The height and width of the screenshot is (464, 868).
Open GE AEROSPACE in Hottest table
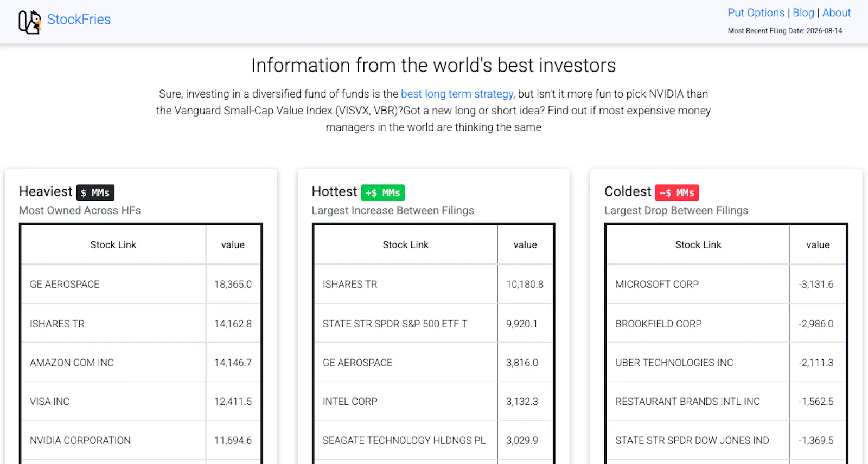tap(358, 363)
